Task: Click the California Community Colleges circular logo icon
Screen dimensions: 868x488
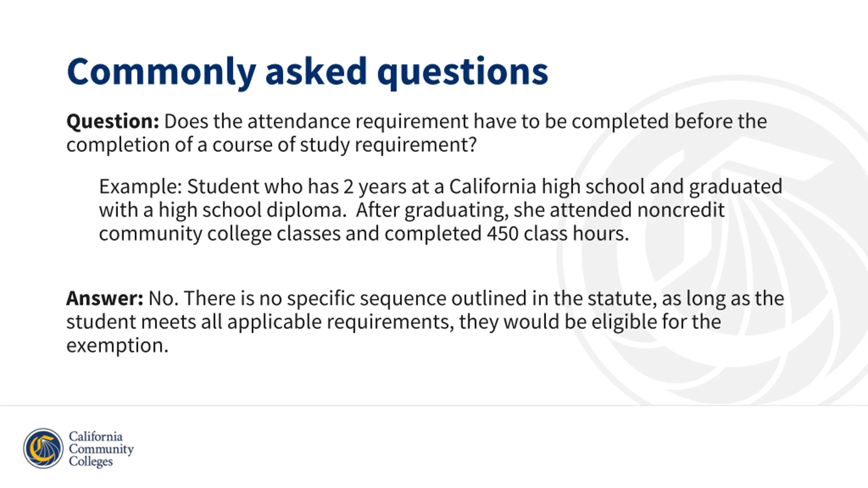Action: pyautogui.click(x=43, y=448)
